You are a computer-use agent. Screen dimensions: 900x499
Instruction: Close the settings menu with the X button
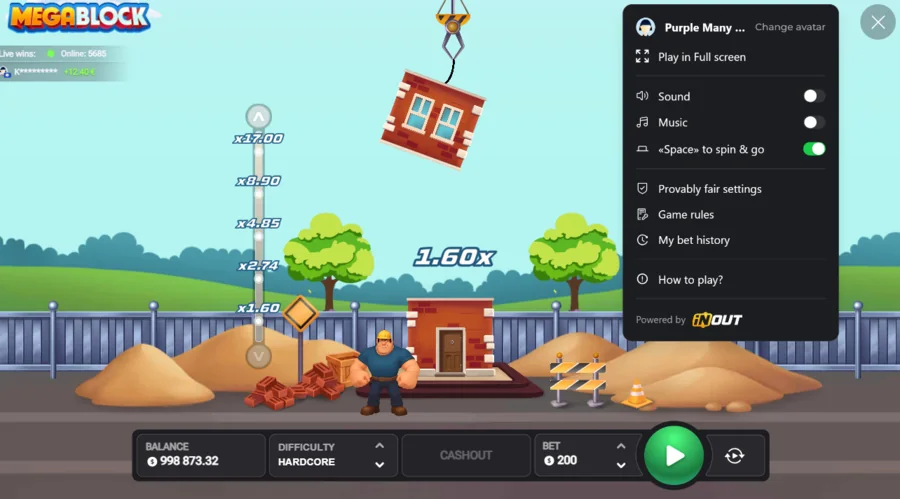pyautogui.click(x=878, y=22)
